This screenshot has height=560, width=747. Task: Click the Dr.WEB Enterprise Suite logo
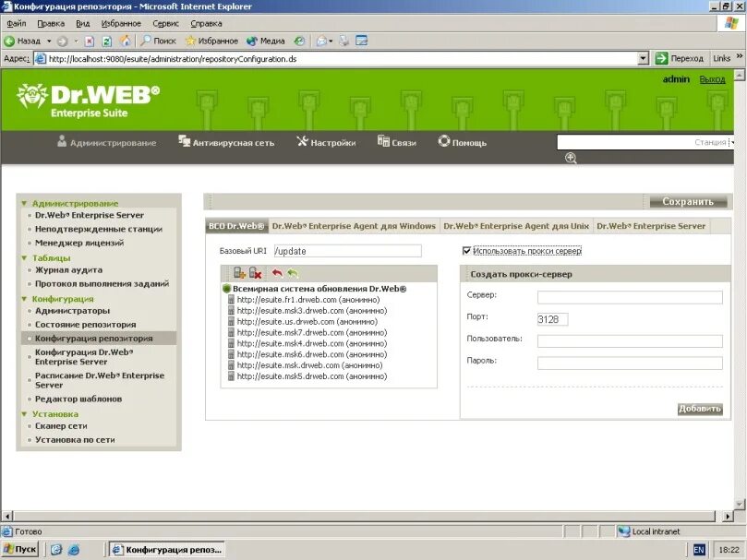point(89,100)
